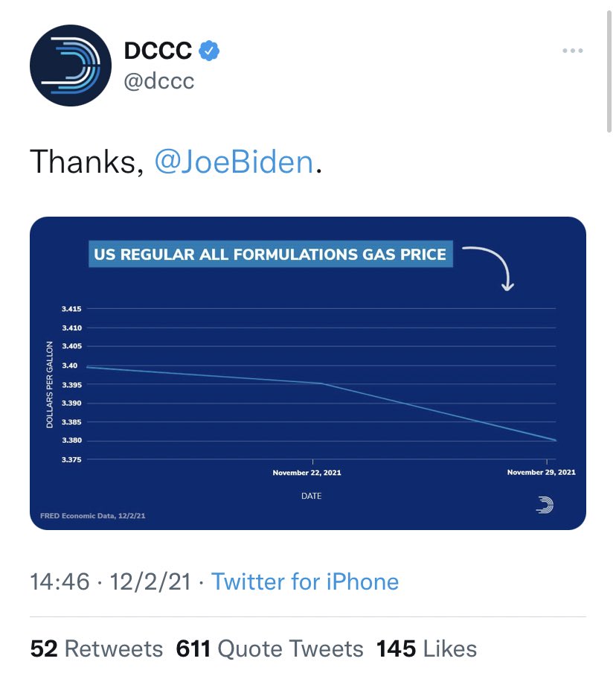This screenshot has width=616, height=676.
Task: Click the DCCC display name
Action: point(158,51)
